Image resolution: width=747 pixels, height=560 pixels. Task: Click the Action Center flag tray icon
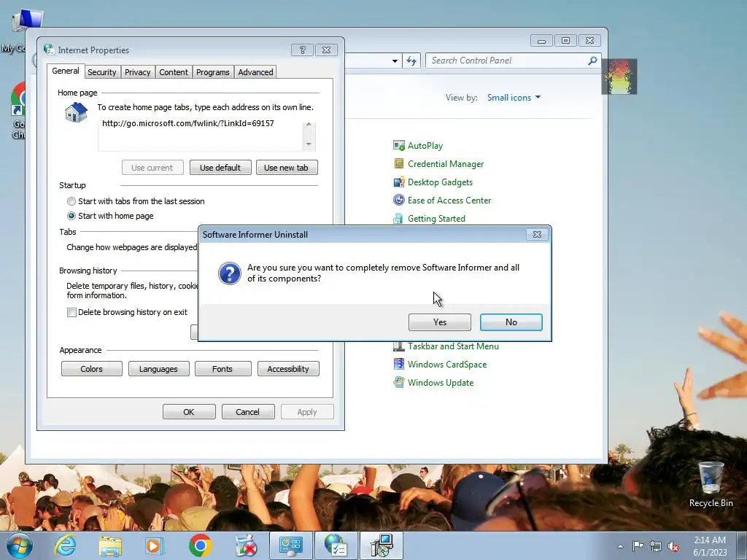point(638,546)
